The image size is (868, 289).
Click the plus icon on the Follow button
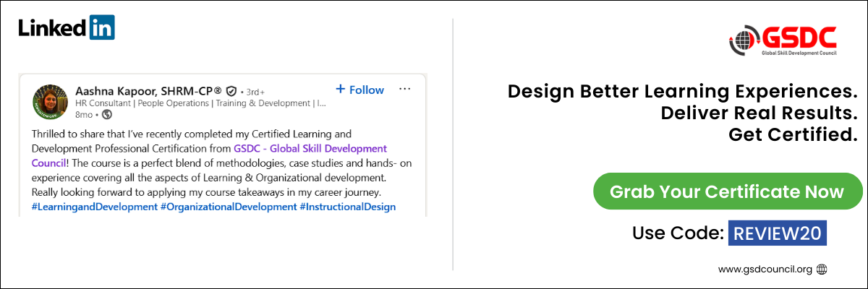click(x=341, y=90)
